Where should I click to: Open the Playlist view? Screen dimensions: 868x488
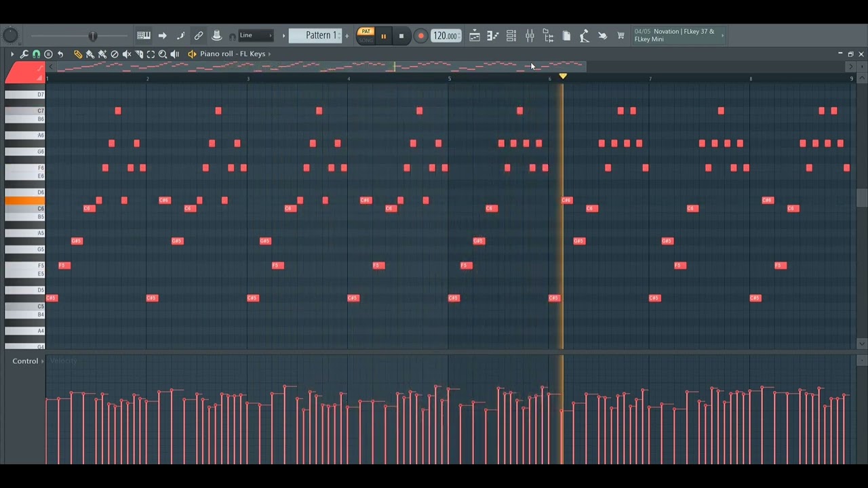475,36
